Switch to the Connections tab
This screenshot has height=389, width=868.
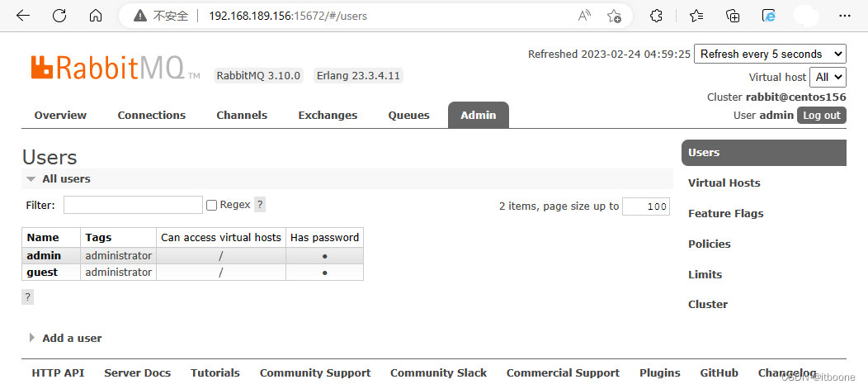pyautogui.click(x=152, y=116)
